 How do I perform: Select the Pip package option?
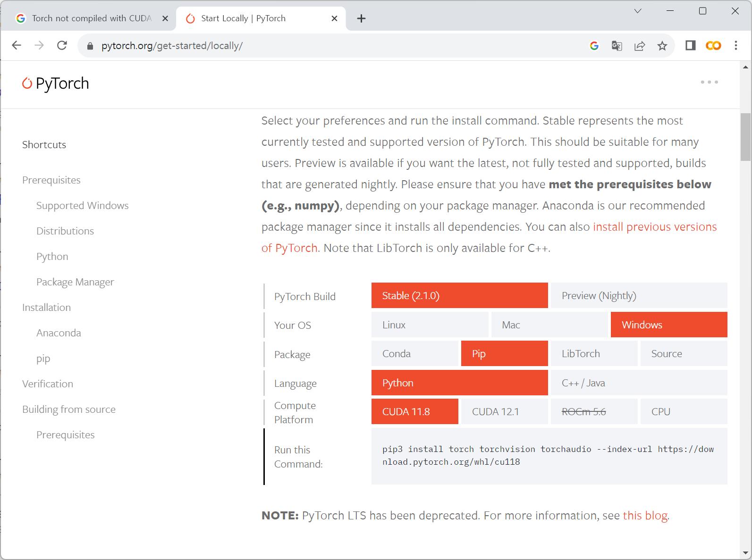point(505,353)
